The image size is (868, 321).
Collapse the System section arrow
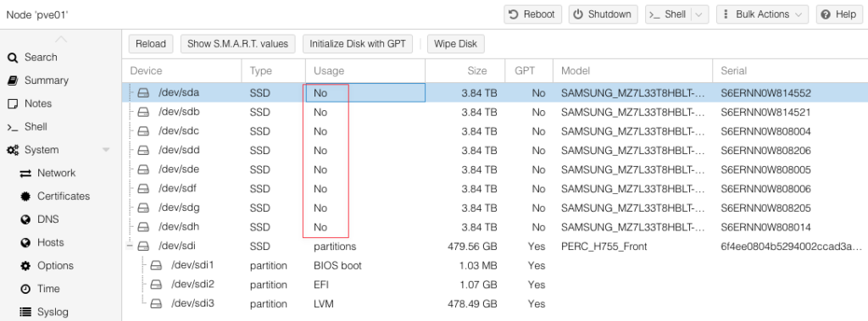click(106, 150)
